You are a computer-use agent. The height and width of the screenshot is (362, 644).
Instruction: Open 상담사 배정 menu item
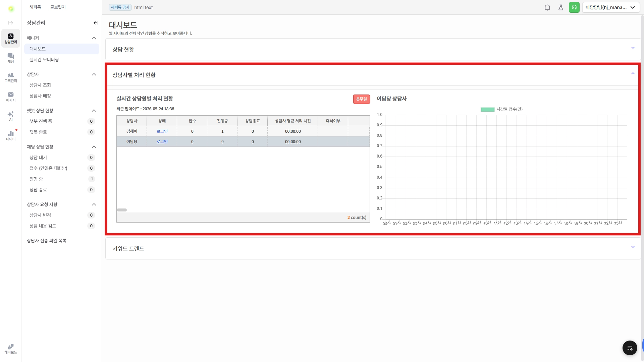(62, 96)
